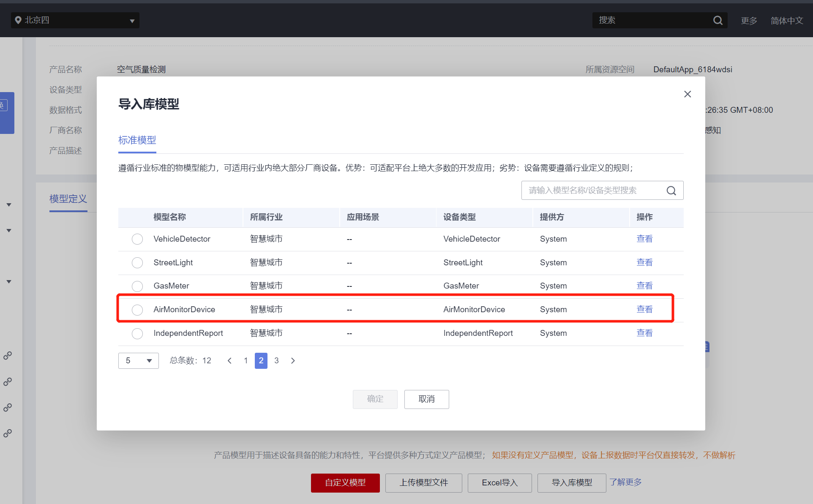Open the 更多 menu in top bar
This screenshot has height=504, width=813.
tap(749, 21)
